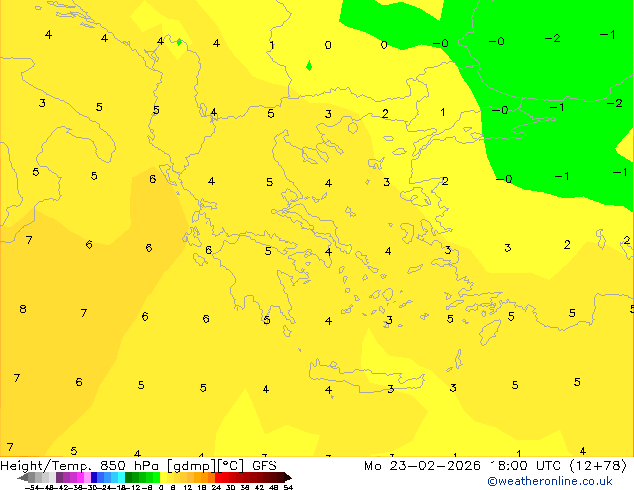Click the right arrow end of the color scale

coord(288,477)
